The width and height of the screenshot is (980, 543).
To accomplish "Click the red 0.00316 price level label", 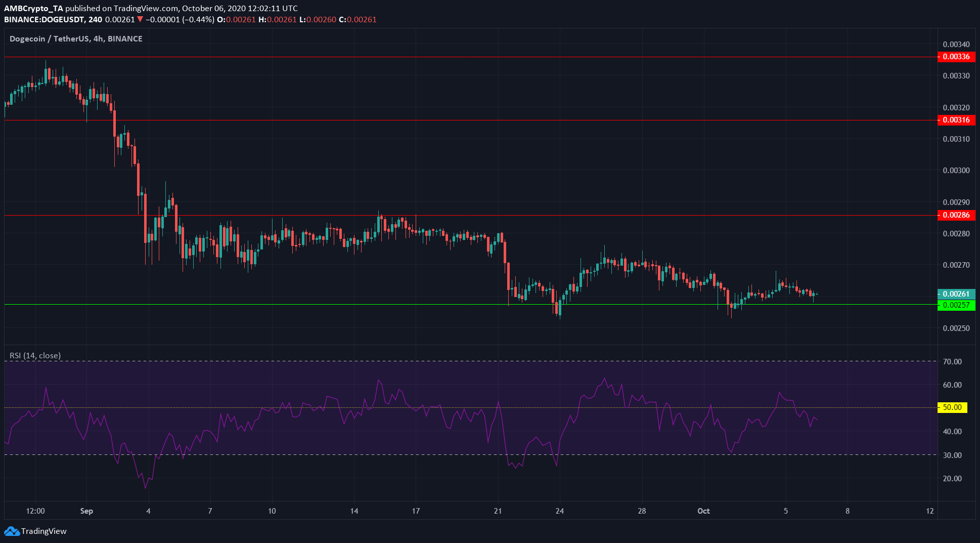I will click(x=956, y=120).
